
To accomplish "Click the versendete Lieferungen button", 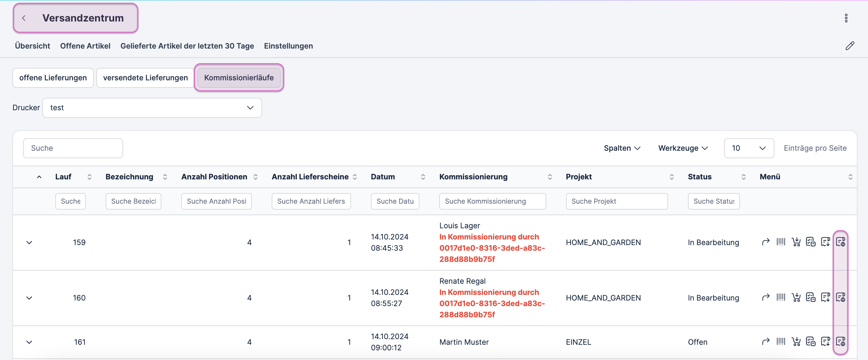I will 145,78.
